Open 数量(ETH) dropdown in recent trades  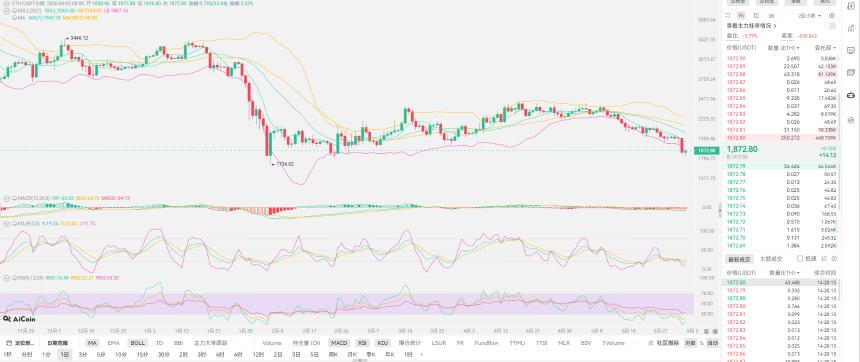785,273
